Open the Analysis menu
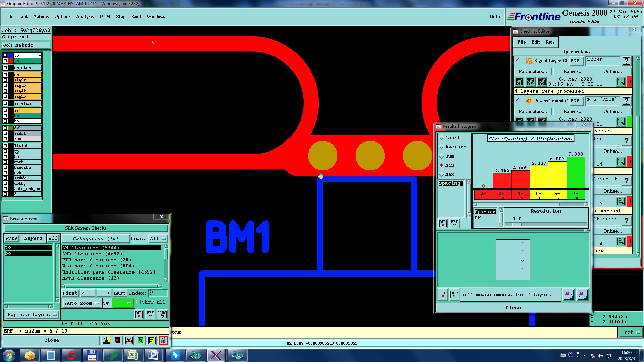The width and height of the screenshot is (644, 362). point(85,16)
